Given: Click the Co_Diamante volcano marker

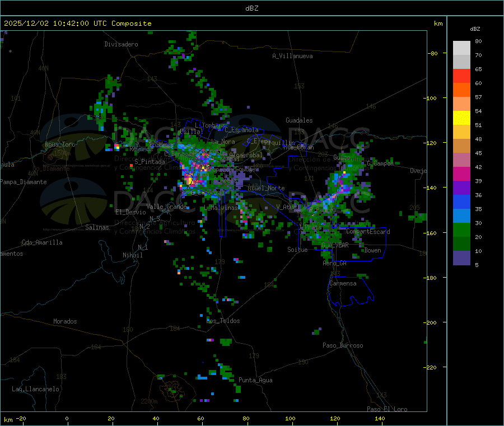Looking at the screenshot, I should coord(50,157).
